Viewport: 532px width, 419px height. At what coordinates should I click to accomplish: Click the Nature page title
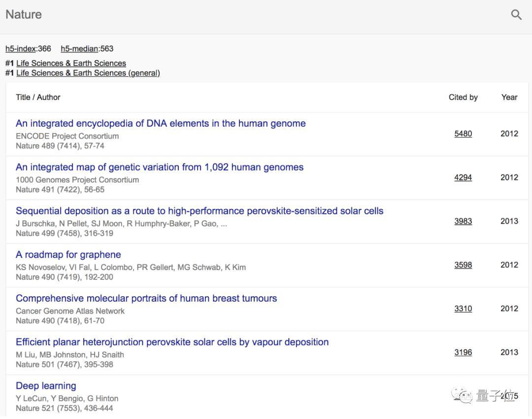24,15
